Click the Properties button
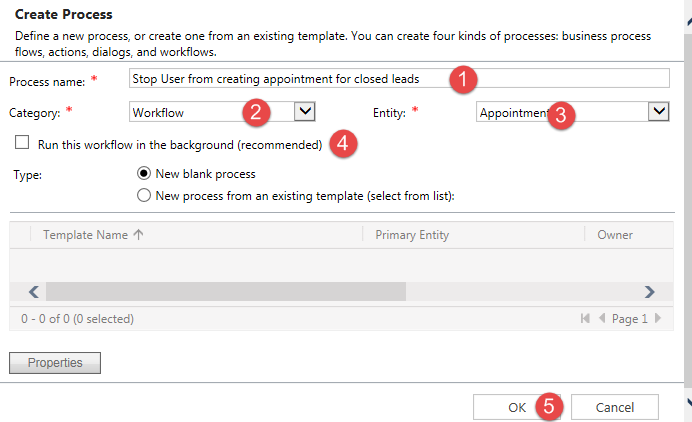 pos(55,362)
